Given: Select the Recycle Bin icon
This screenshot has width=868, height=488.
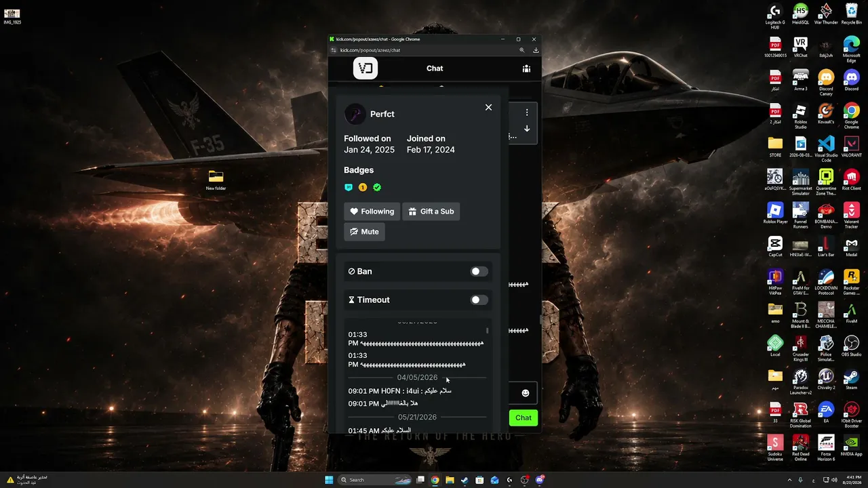Looking at the screenshot, I should (852, 15).
